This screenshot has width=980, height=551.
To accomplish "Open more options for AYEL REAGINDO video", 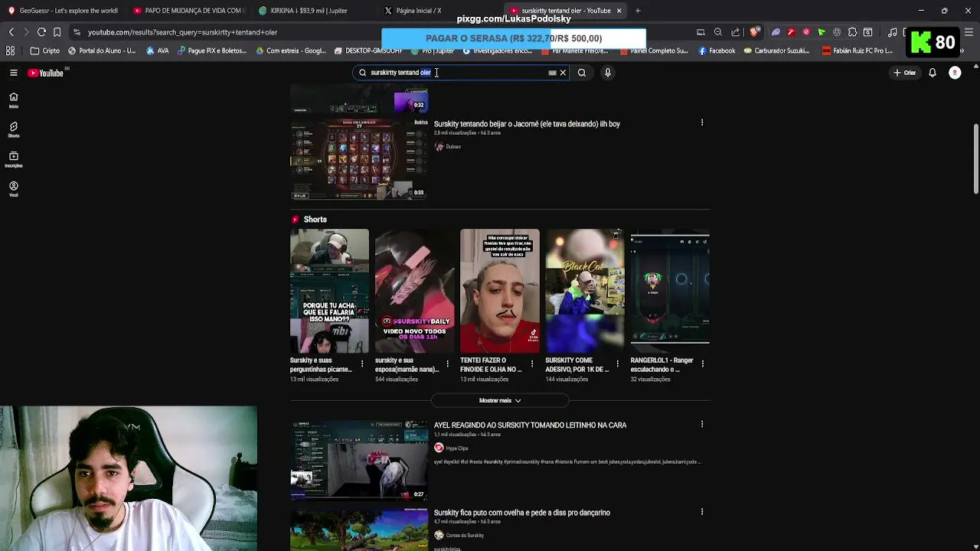I will (702, 424).
